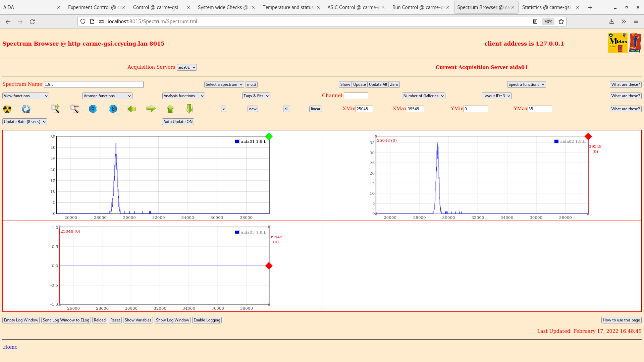Click the blue circular refresh arrows icon
Image resolution: width=644 pixels, height=362 pixels.
click(26, 109)
